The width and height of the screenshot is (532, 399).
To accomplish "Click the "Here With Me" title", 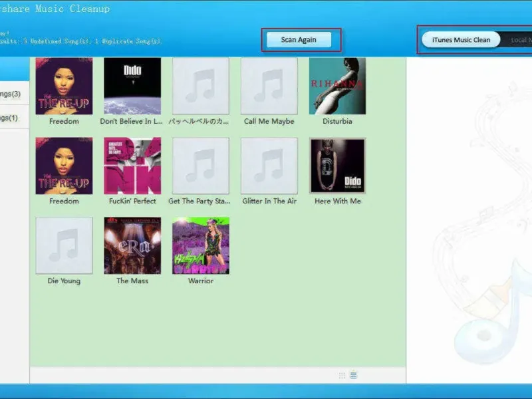I will coord(338,201).
